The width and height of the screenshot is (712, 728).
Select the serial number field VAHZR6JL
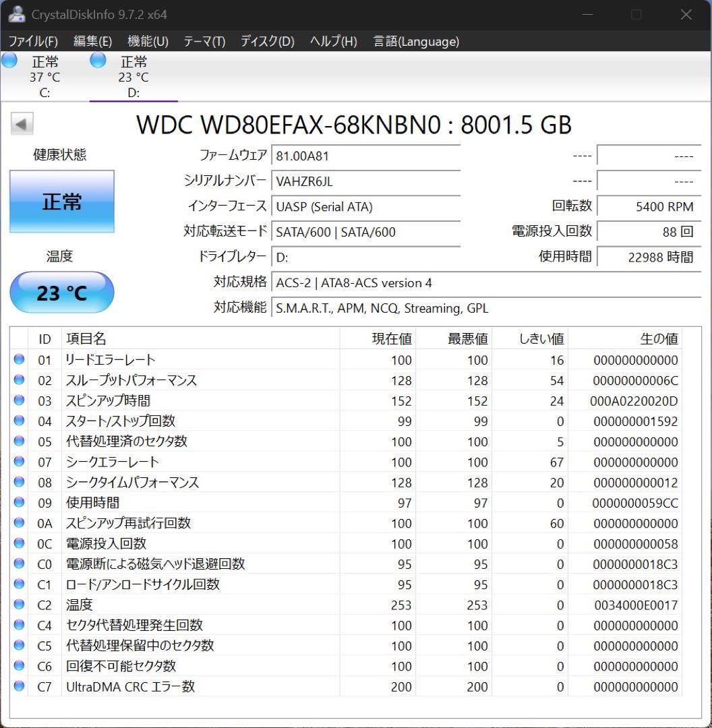pyautogui.click(x=366, y=181)
